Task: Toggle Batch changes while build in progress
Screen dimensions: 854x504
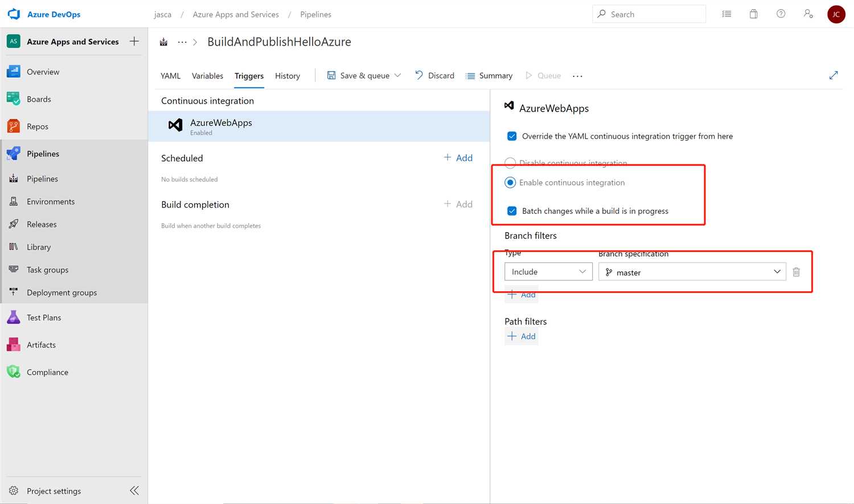Action: (512, 211)
